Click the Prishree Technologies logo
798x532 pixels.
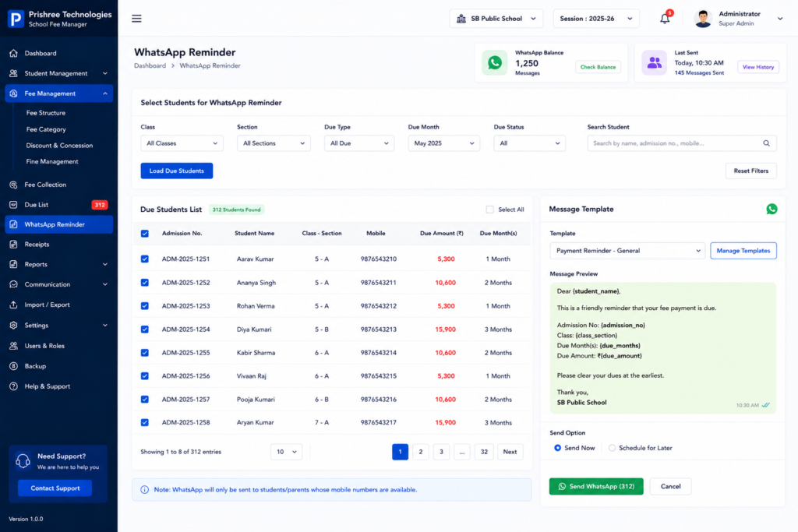click(16, 19)
